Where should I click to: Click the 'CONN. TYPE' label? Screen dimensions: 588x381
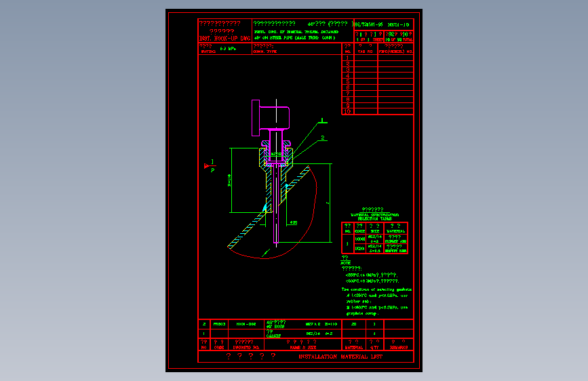[x=265, y=52]
